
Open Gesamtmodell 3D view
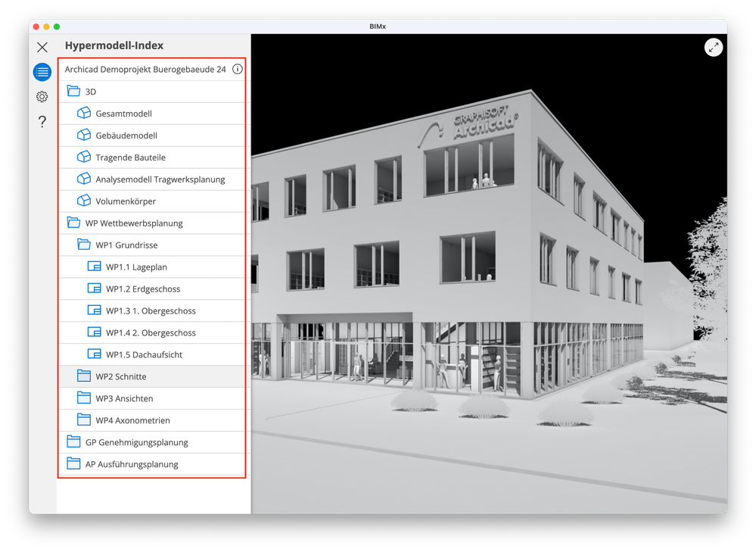pos(123,114)
